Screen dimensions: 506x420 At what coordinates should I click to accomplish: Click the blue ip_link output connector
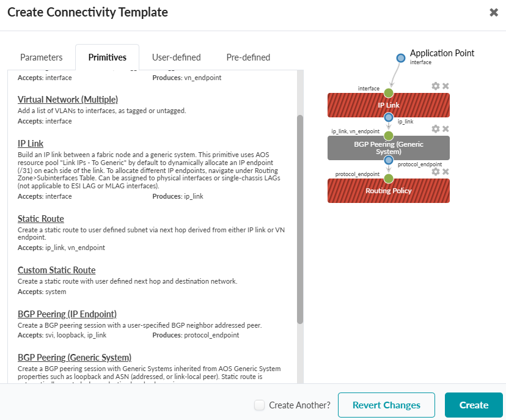(x=388, y=118)
